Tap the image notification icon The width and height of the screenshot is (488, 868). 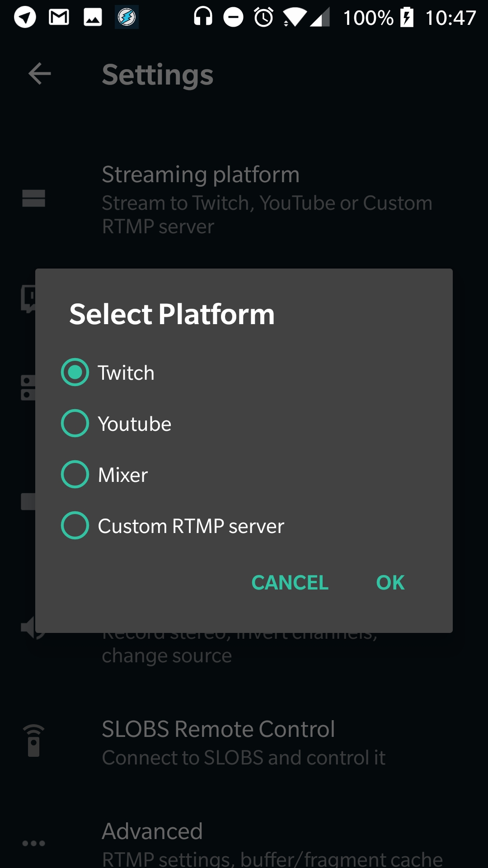click(93, 18)
